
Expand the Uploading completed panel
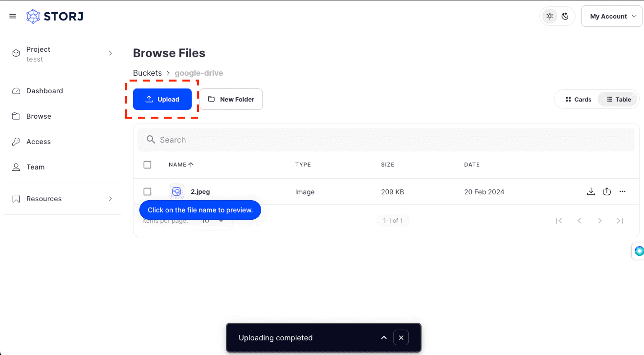[384, 337]
